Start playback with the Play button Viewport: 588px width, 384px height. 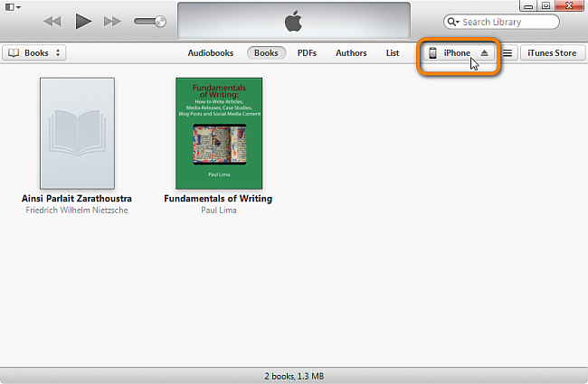click(x=83, y=21)
